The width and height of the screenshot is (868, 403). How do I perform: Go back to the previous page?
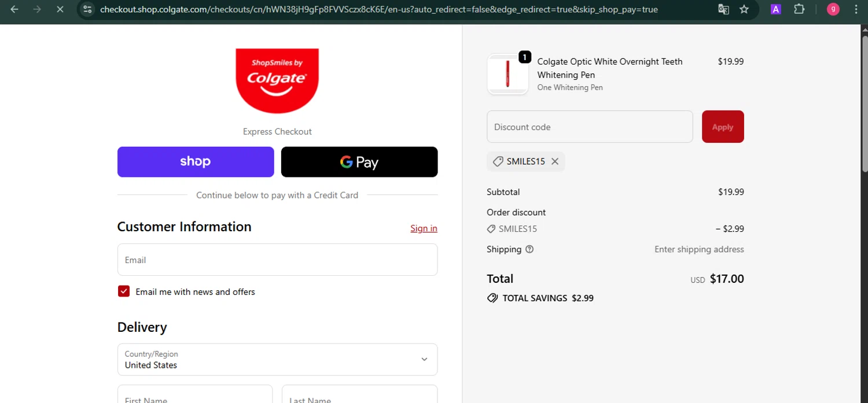(x=14, y=9)
